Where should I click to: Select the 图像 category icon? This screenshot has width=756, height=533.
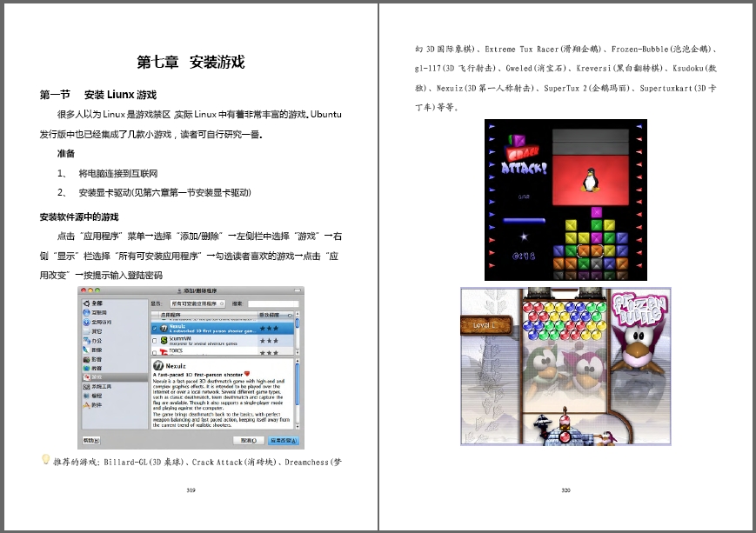click(86, 350)
